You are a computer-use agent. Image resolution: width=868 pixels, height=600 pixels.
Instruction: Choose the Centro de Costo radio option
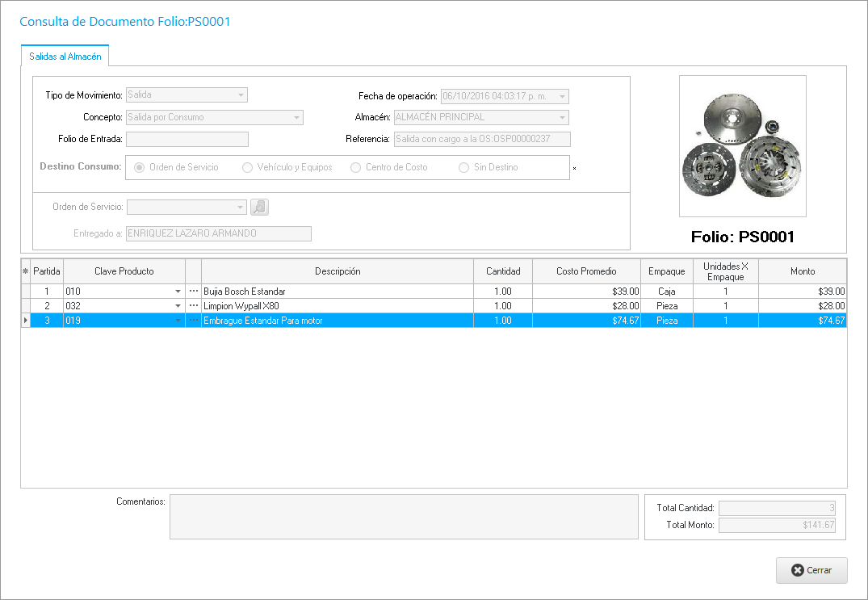(356, 167)
